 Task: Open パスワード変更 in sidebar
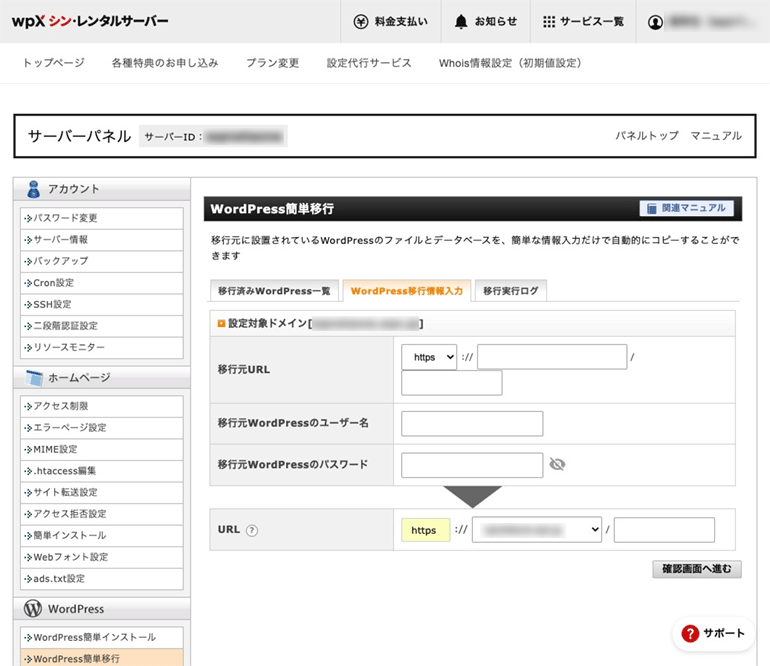coord(102,218)
